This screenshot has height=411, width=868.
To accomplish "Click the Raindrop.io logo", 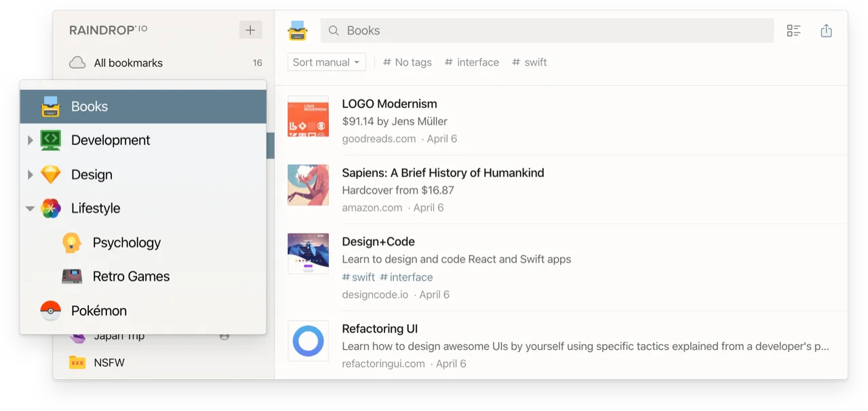I will coord(106,30).
